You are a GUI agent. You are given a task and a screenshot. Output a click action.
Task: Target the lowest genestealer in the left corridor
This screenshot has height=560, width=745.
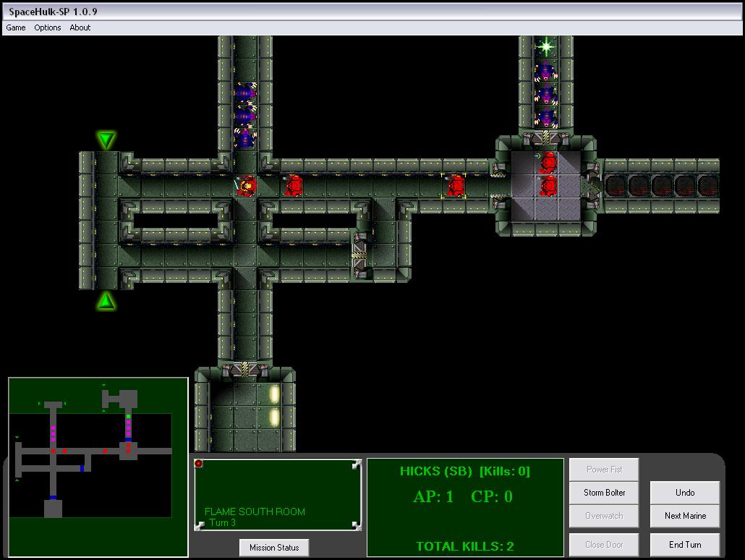[x=246, y=138]
